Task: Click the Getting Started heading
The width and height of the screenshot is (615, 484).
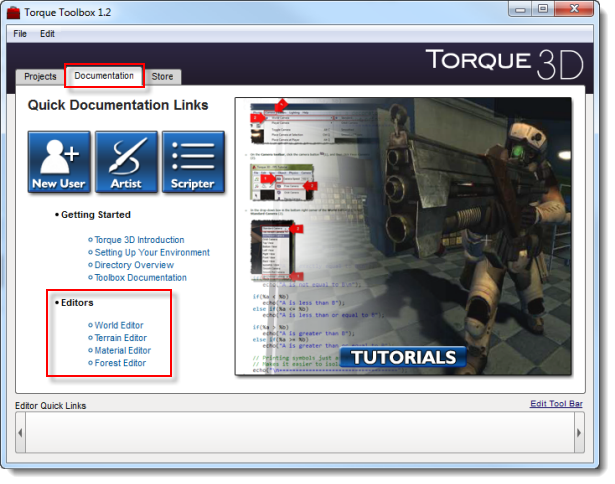Action: tap(96, 215)
